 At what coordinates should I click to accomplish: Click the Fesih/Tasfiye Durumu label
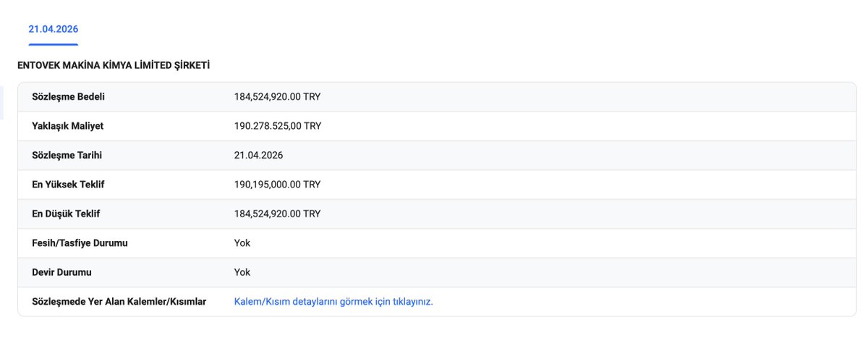(80, 243)
